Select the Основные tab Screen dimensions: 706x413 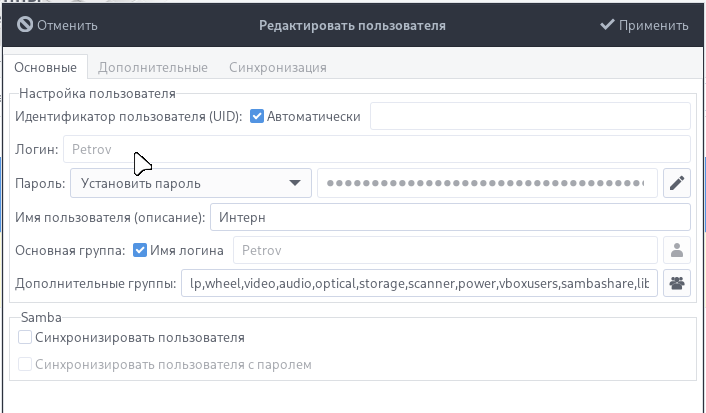point(45,67)
